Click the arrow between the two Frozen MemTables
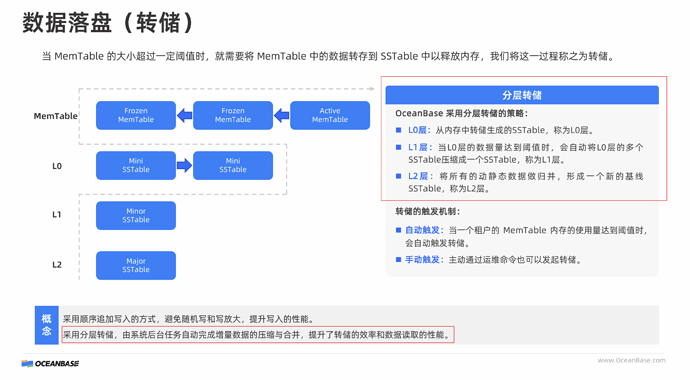The image size is (690, 380). coord(184,116)
